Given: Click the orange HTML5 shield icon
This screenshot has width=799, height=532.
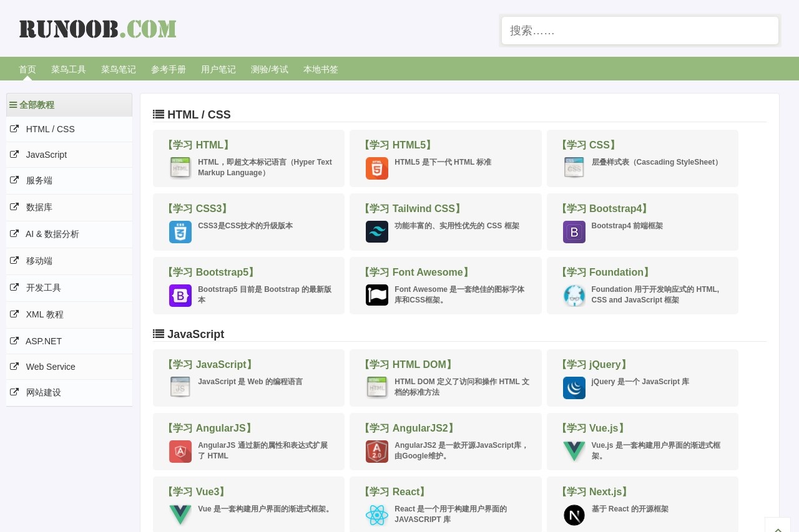Looking at the screenshot, I should click(x=377, y=168).
